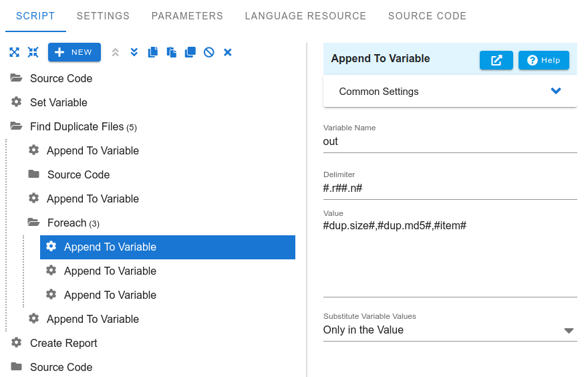
Task: Click the expand all icon
Action: pos(14,52)
